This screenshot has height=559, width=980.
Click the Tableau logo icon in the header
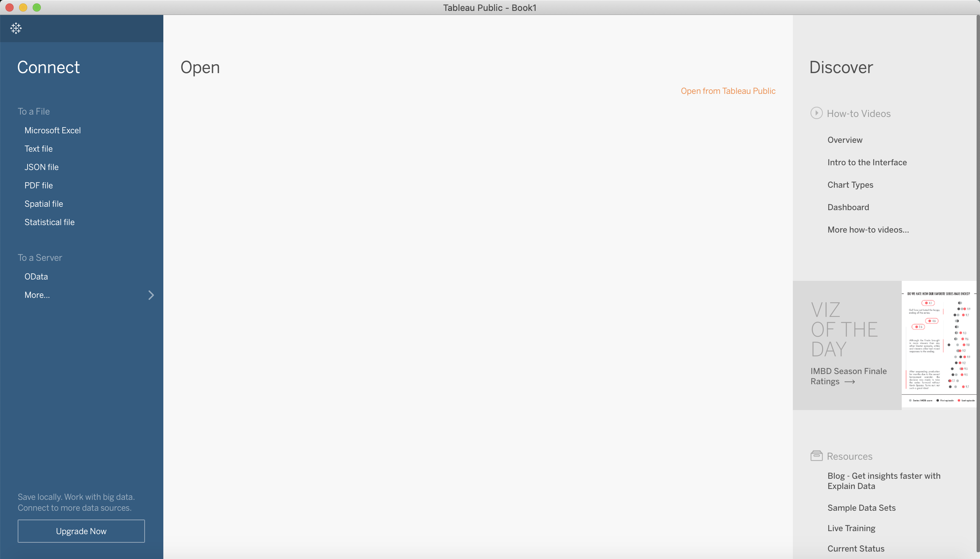coord(16,28)
